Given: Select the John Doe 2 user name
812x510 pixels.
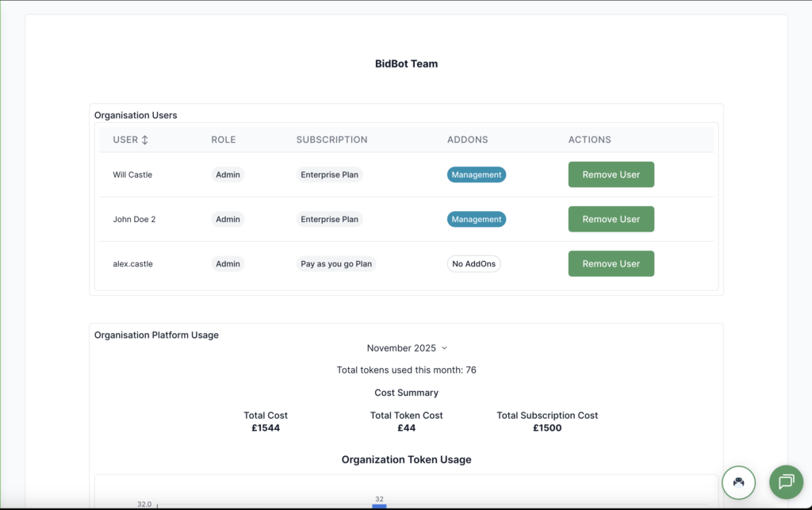Looking at the screenshot, I should point(134,219).
